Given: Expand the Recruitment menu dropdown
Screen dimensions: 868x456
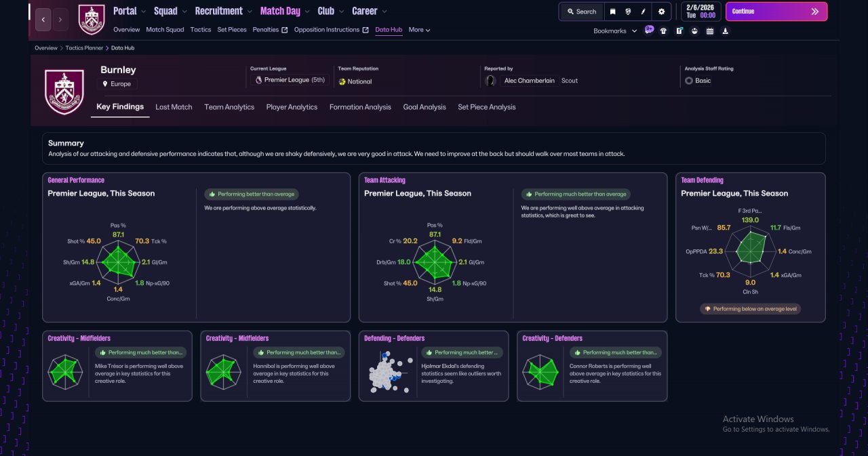Looking at the screenshot, I should tap(250, 12).
